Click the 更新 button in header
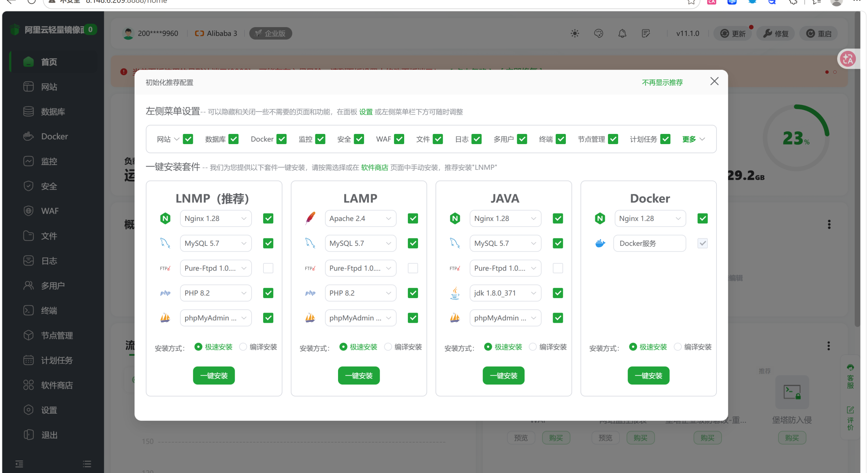Image resolution: width=868 pixels, height=473 pixels. point(733,33)
